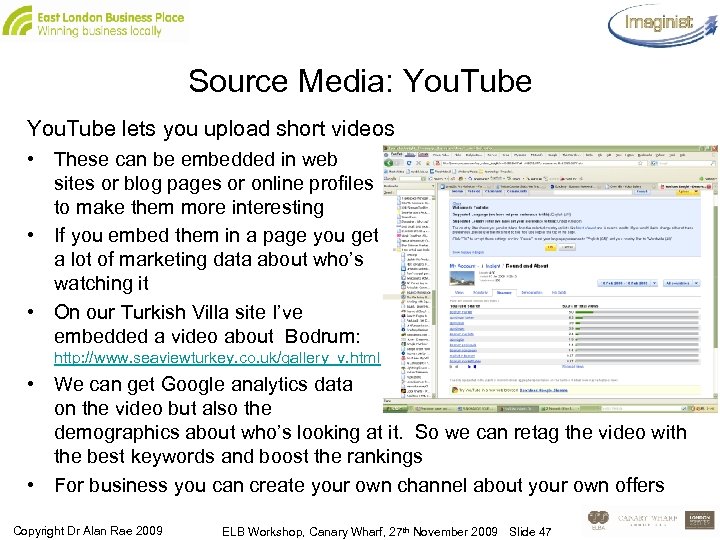Click the browser back arrow in embedded screenshot
Image resolution: width=720 pixels, height=540 pixels.
pos(389,163)
